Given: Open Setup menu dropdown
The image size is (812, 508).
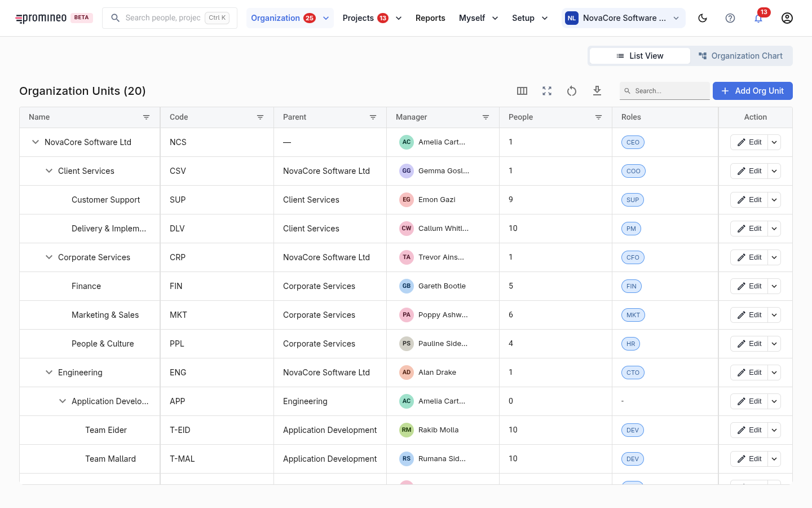Looking at the screenshot, I should click(x=530, y=18).
